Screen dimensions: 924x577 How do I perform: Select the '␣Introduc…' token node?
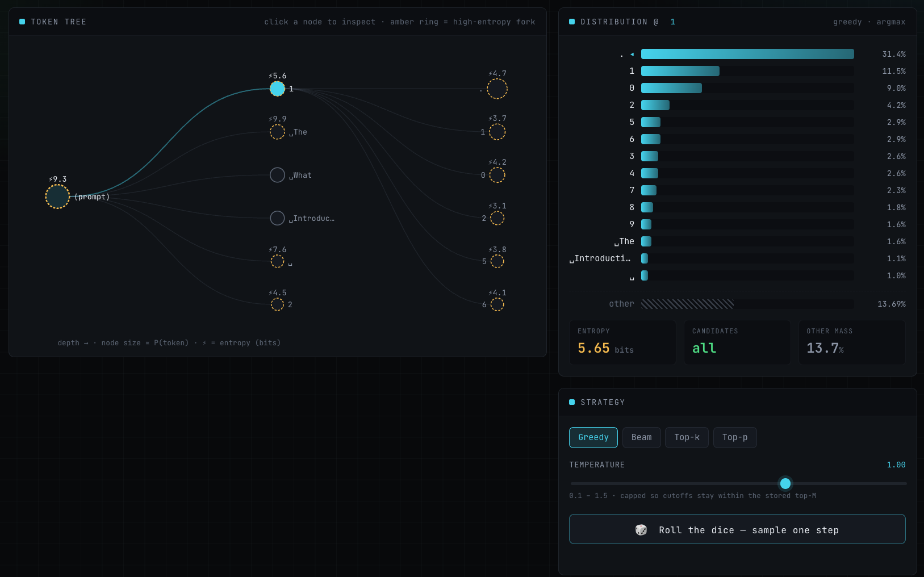point(277,218)
